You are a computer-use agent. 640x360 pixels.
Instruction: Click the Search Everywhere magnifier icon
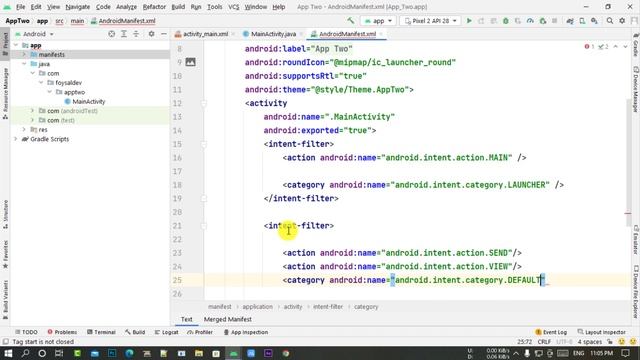(610, 20)
